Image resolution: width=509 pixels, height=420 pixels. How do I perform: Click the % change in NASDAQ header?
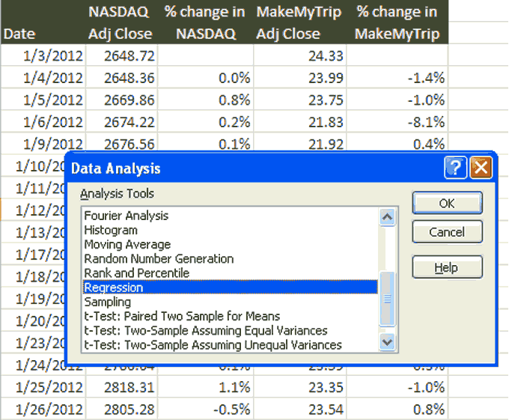point(205,22)
